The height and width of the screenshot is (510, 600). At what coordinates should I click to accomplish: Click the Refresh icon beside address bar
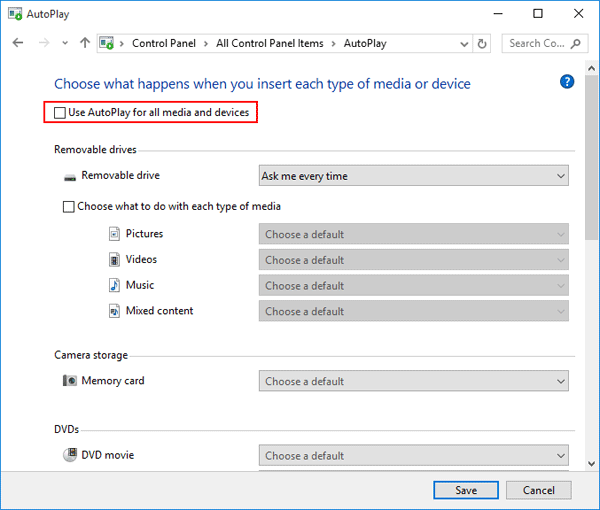[x=483, y=44]
